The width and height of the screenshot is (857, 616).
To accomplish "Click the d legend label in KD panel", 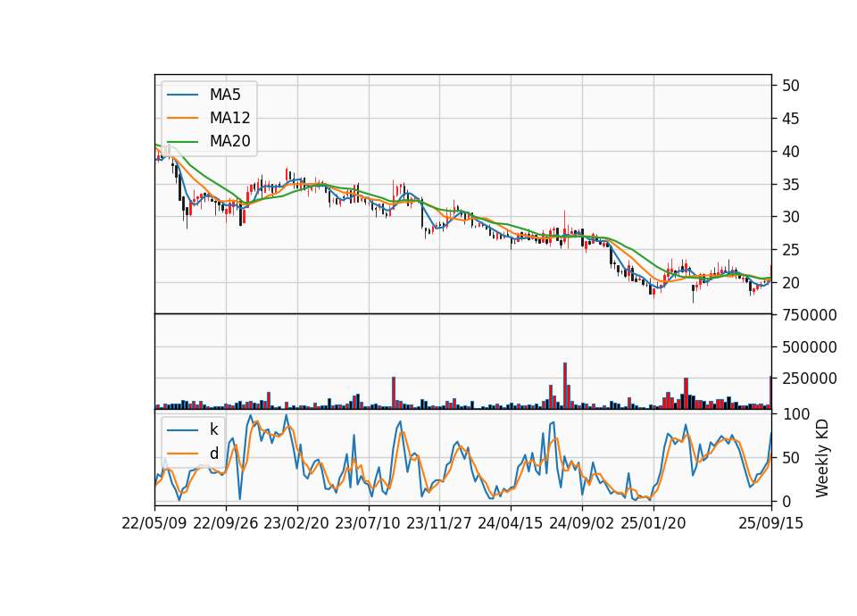I will pos(213,454).
